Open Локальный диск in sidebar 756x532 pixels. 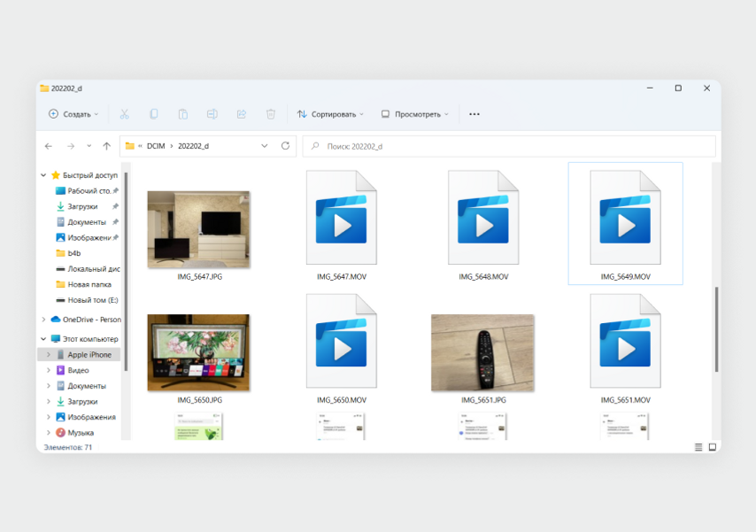pos(89,268)
